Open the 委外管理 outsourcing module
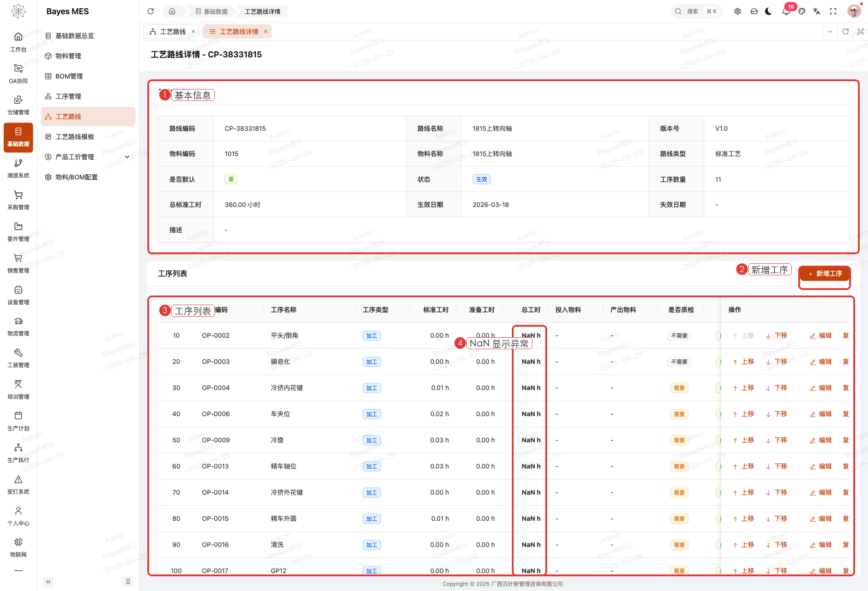Image resolution: width=868 pixels, height=591 pixels. (x=18, y=232)
